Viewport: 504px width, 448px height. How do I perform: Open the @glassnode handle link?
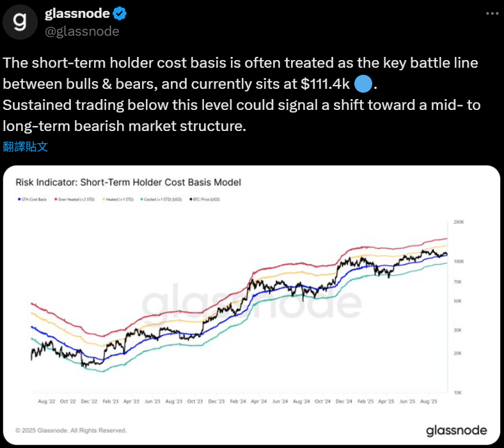82,31
